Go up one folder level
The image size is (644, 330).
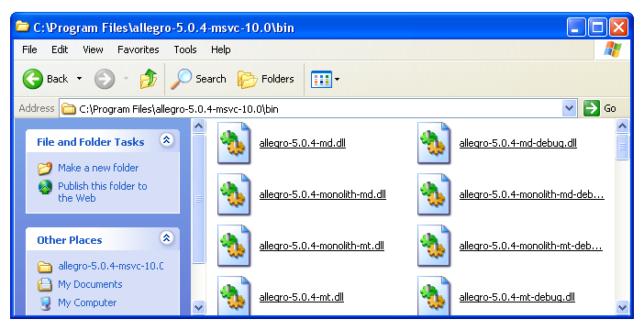[149, 79]
